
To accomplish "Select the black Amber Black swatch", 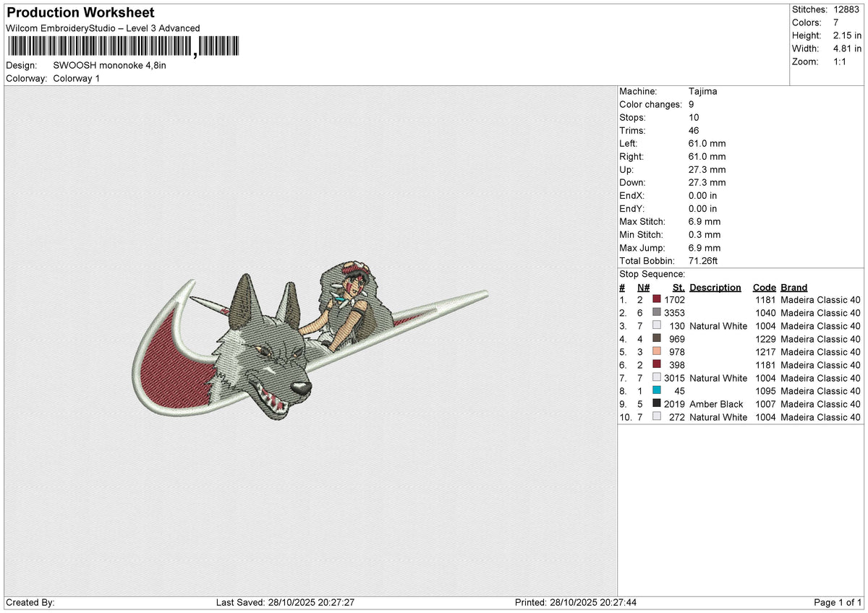I will (656, 404).
